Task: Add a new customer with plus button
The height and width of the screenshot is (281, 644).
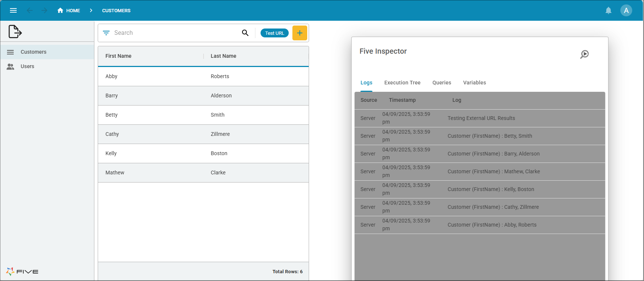Action: (x=299, y=33)
